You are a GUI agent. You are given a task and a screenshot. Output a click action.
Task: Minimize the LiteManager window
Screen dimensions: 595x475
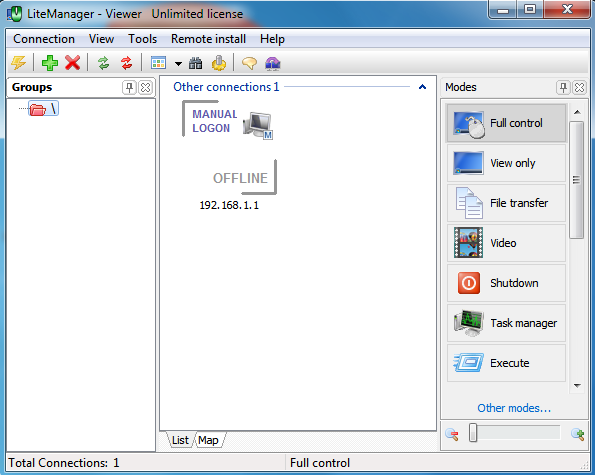pyautogui.click(x=502, y=9)
